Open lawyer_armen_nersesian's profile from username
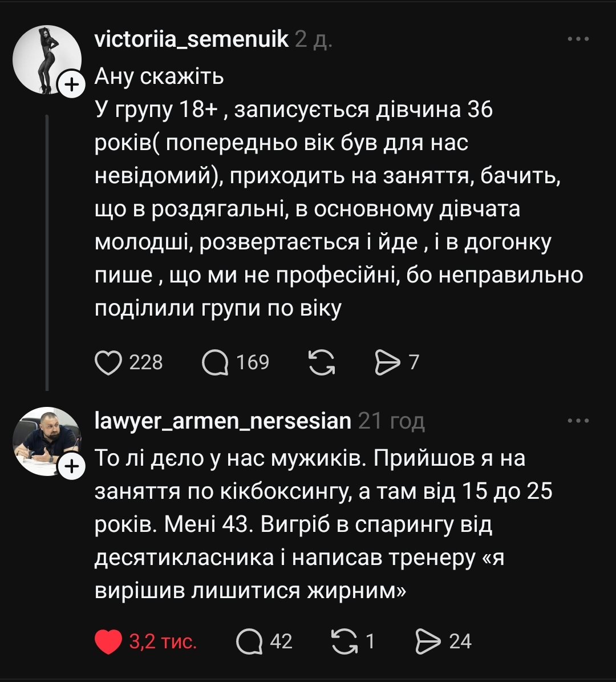This screenshot has height=682, width=616. [x=221, y=422]
